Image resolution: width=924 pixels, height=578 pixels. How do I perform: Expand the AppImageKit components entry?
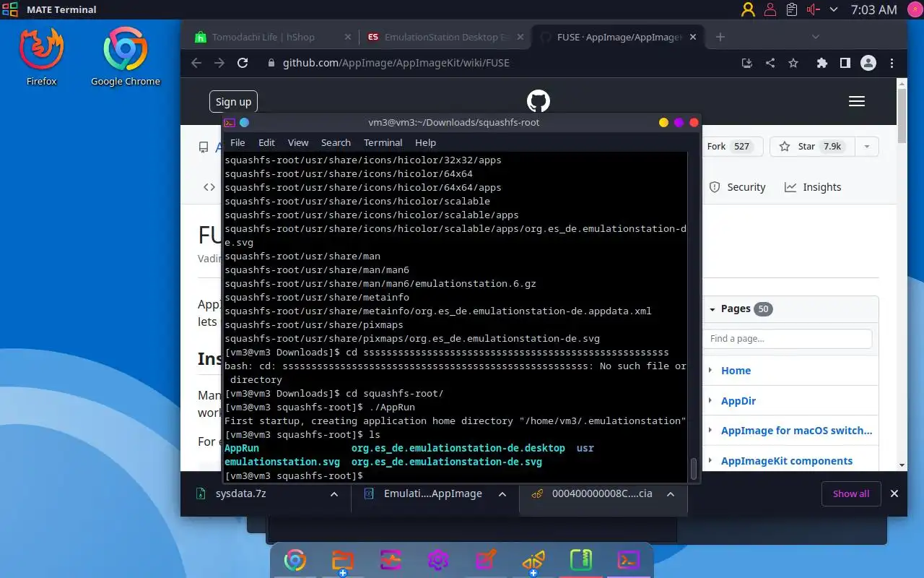(x=711, y=461)
